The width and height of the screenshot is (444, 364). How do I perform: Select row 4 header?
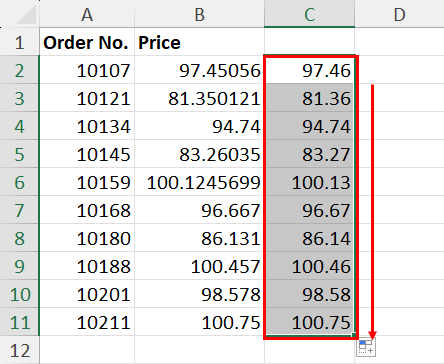(19, 126)
